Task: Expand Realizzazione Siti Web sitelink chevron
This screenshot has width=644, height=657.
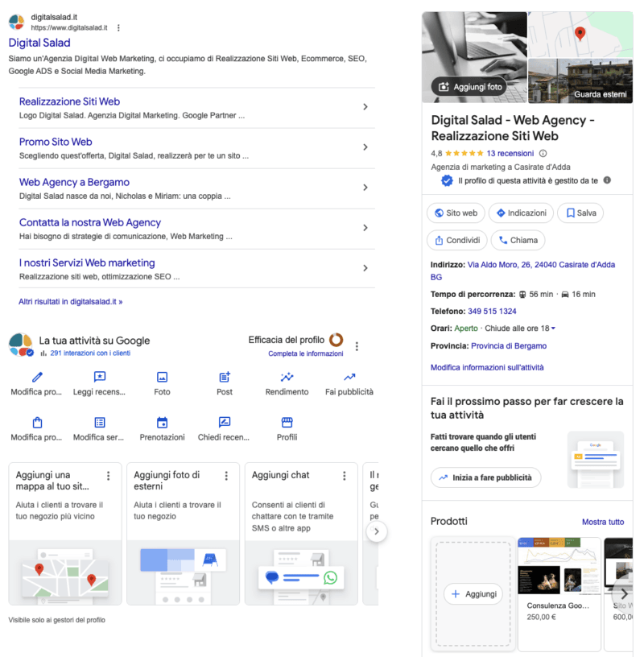Action: click(x=365, y=107)
